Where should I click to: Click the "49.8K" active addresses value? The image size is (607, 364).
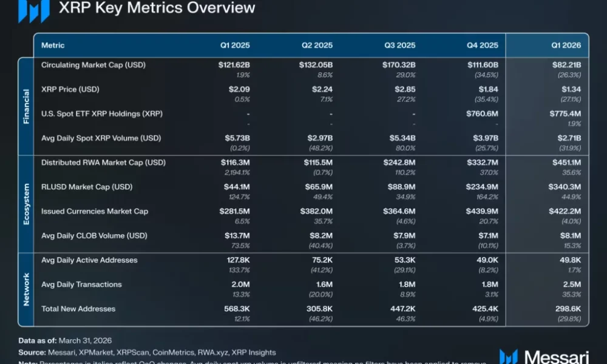570,260
